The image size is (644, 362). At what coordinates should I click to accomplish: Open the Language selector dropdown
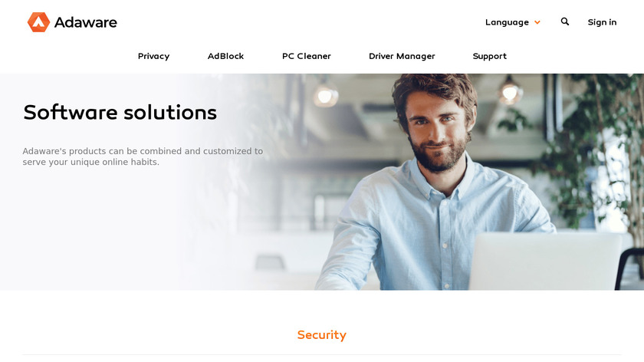click(513, 22)
